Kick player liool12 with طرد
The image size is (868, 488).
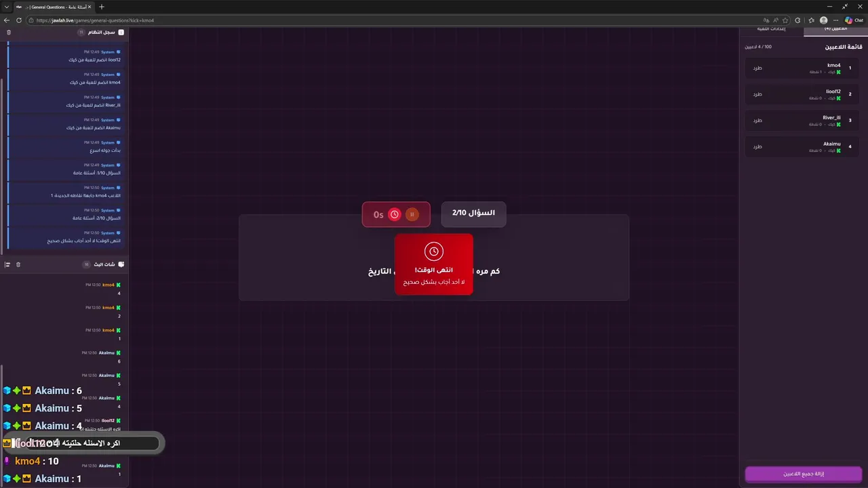757,94
